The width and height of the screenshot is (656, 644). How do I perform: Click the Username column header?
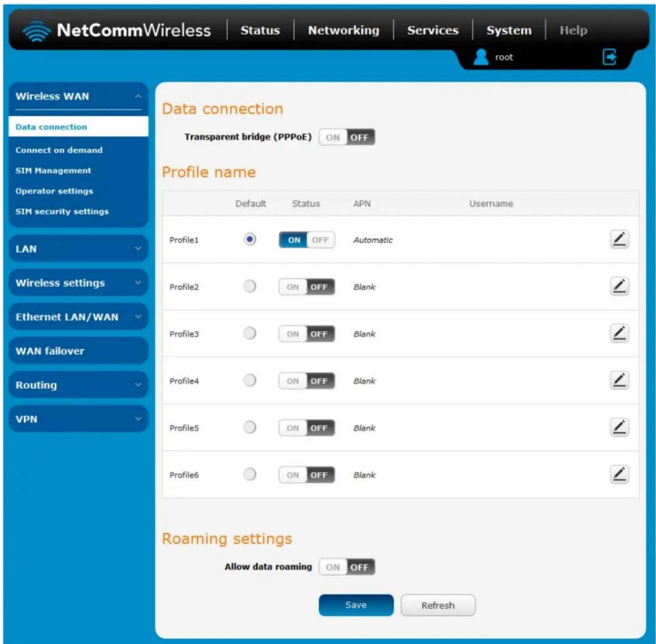491,204
